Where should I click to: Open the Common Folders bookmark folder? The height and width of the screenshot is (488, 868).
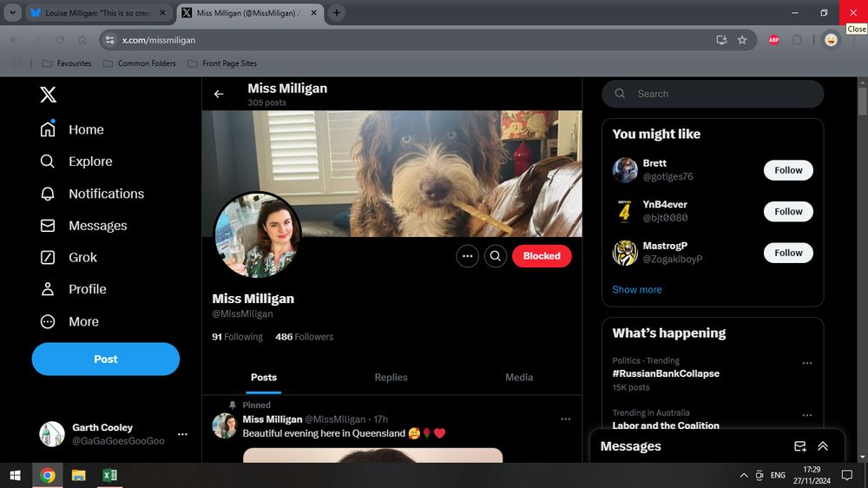click(140, 63)
